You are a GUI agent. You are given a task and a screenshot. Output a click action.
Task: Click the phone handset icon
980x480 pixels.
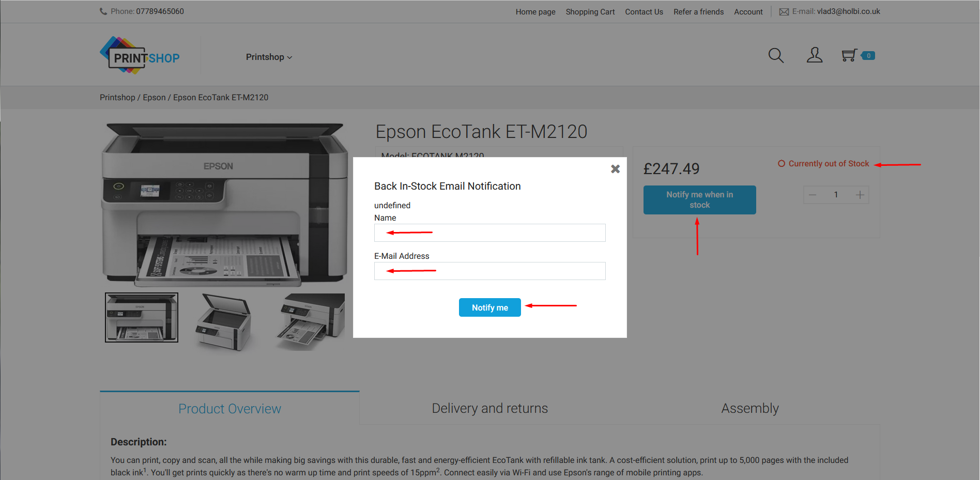pyautogui.click(x=103, y=11)
